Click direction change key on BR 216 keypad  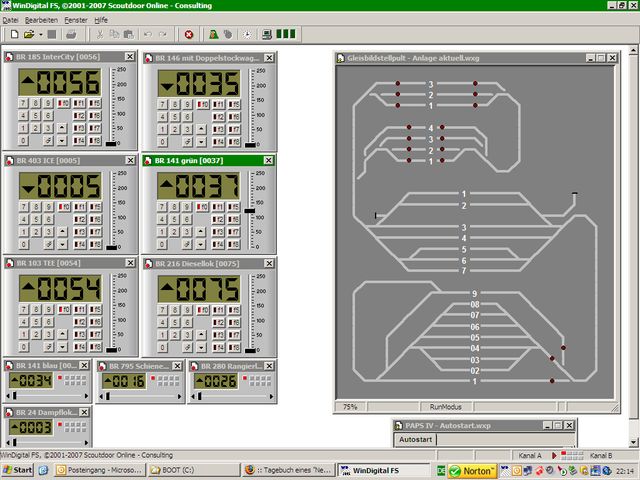187,347
